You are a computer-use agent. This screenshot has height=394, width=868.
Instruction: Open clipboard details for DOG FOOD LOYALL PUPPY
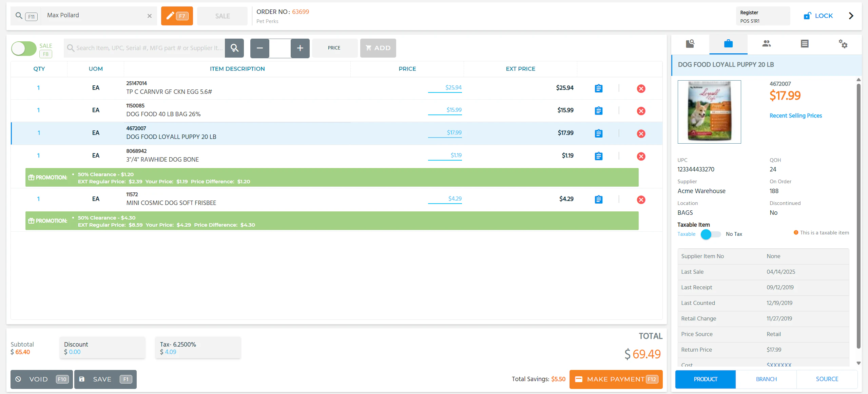click(x=598, y=133)
